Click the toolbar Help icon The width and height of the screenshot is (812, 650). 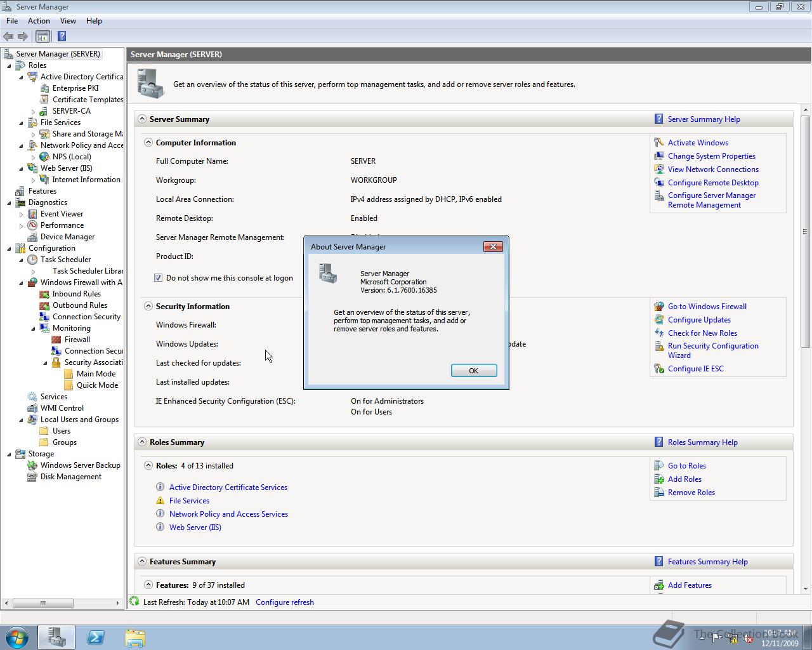pyautogui.click(x=62, y=36)
